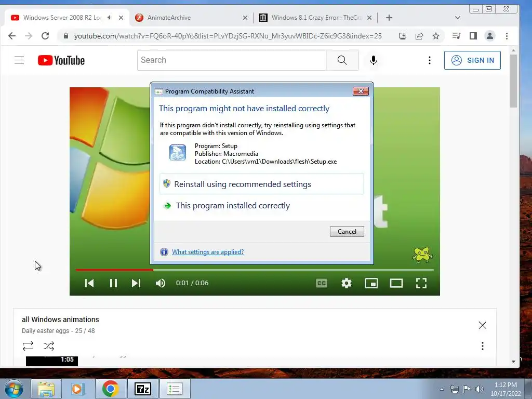Share this page icon in address bar
The width and height of the screenshot is (532, 399).
pyautogui.click(x=419, y=36)
